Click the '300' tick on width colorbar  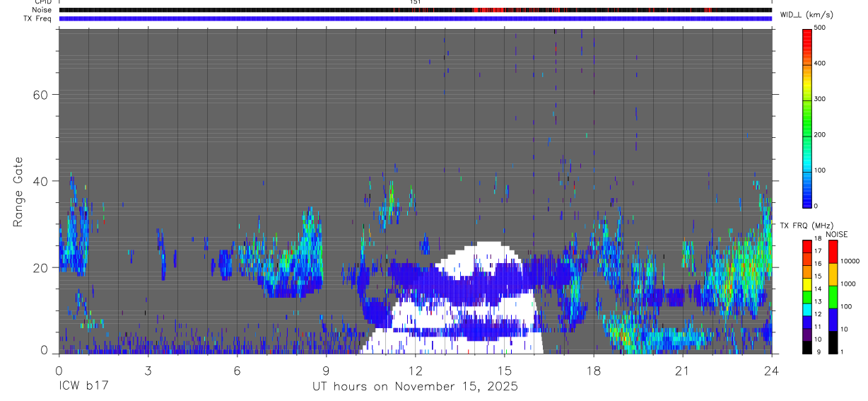[820, 99]
